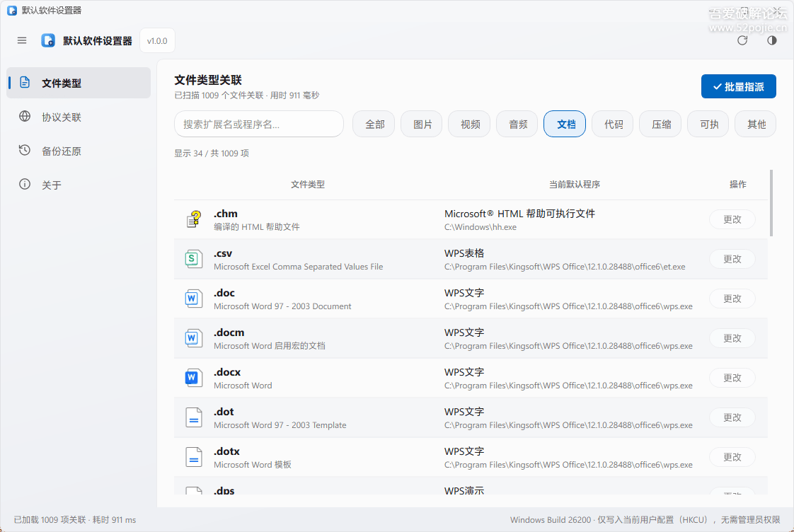Open 关于 in the sidebar
The width and height of the screenshot is (794, 532).
79,185
